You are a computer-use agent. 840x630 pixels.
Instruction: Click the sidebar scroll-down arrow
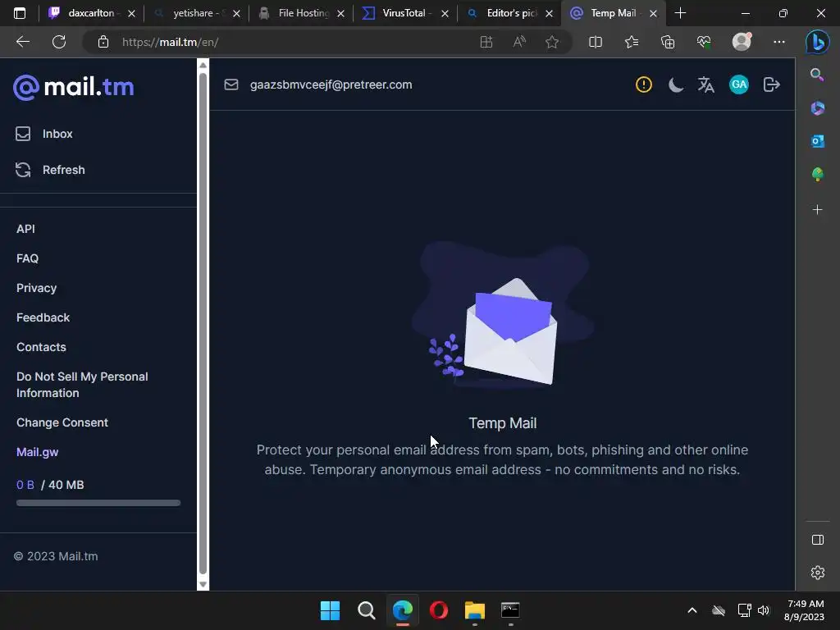[203, 584]
